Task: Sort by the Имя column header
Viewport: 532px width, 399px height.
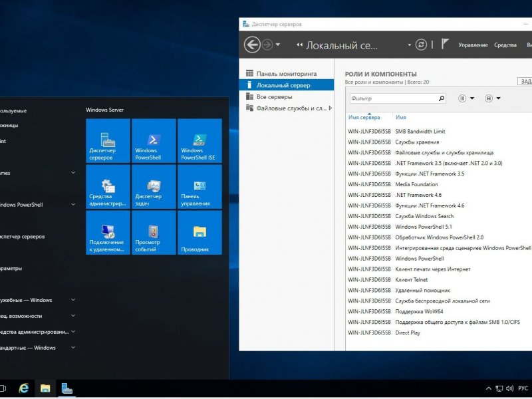Action: click(x=401, y=118)
